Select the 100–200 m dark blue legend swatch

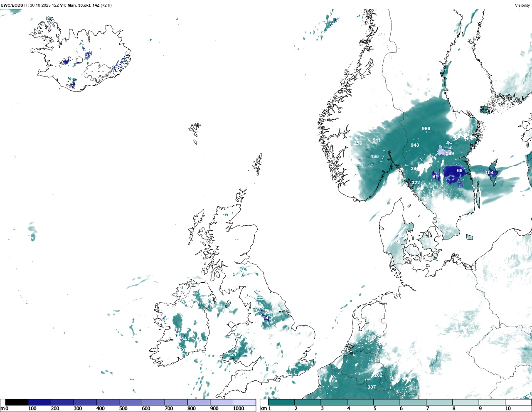click(39, 402)
